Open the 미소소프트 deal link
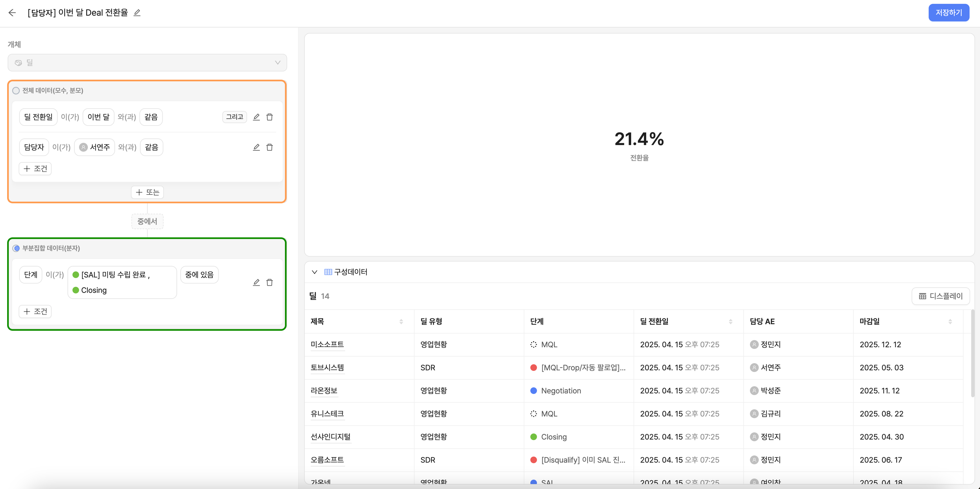This screenshot has height=489, width=980. pyautogui.click(x=327, y=344)
